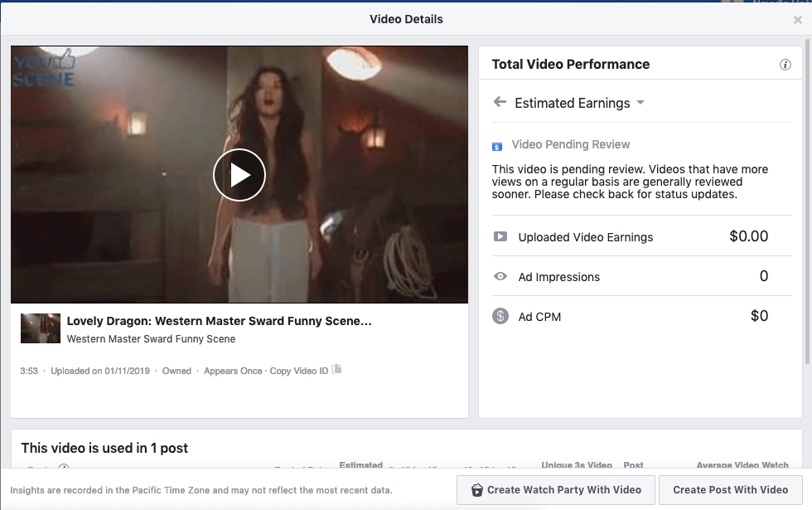This screenshot has height=510, width=812.
Task: Click the dialog vertical scrollbar
Action: point(807,202)
